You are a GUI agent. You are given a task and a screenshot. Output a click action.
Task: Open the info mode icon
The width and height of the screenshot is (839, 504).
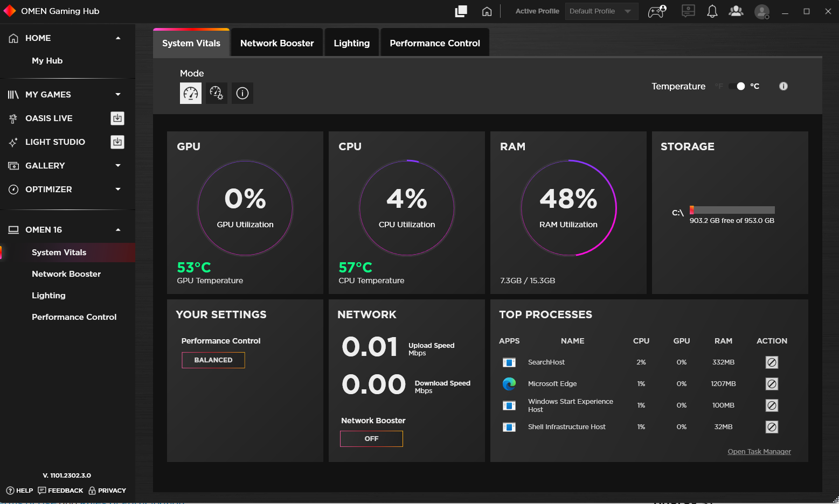[x=242, y=93]
